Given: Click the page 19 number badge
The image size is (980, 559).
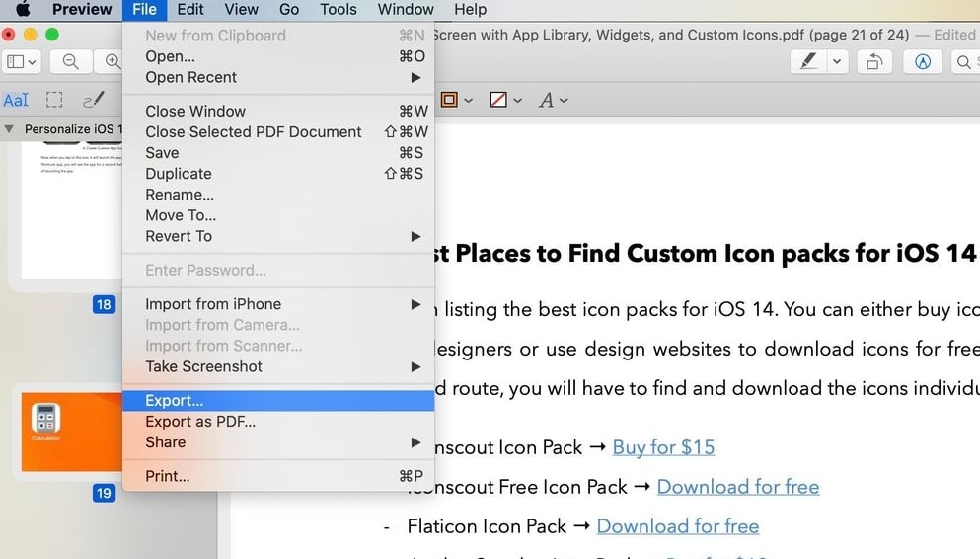Looking at the screenshot, I should tap(104, 494).
